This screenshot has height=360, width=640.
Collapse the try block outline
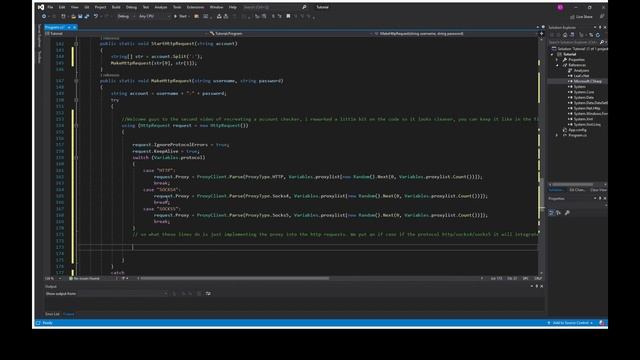(76, 100)
